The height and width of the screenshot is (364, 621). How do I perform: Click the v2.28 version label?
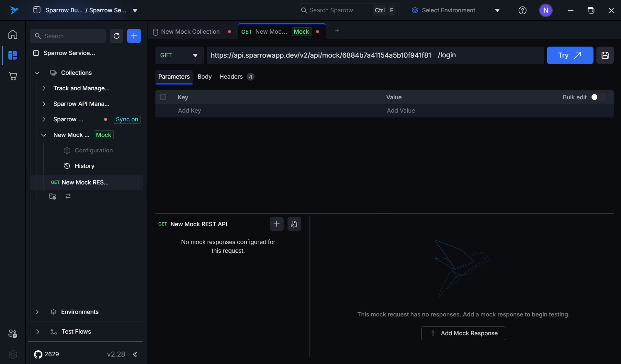pyautogui.click(x=116, y=354)
